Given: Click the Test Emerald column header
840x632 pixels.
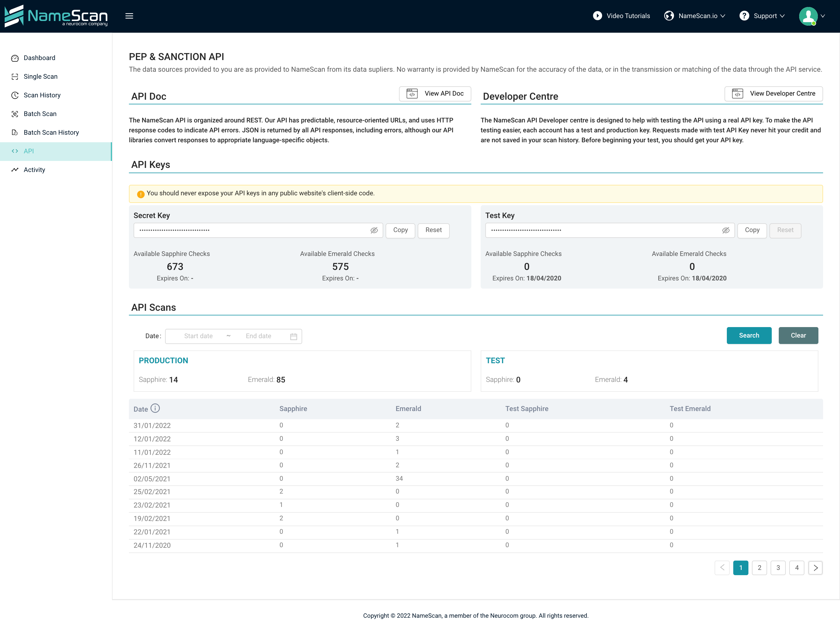Looking at the screenshot, I should point(690,409).
